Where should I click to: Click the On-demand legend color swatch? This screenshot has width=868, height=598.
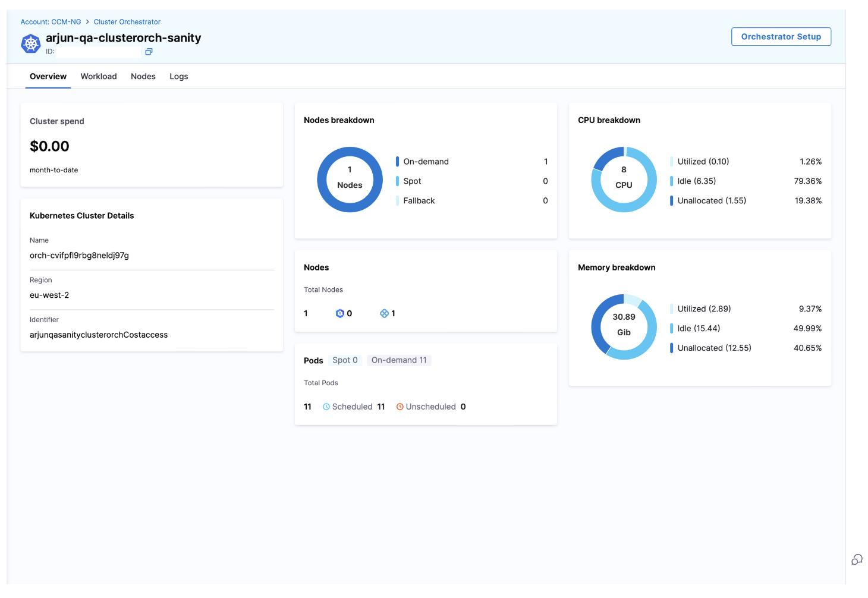(x=397, y=162)
